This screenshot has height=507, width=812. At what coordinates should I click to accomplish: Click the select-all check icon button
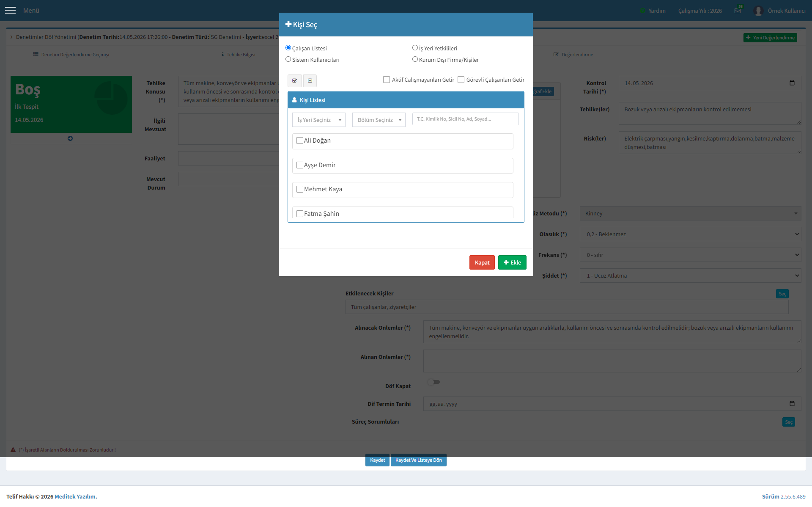pos(294,80)
